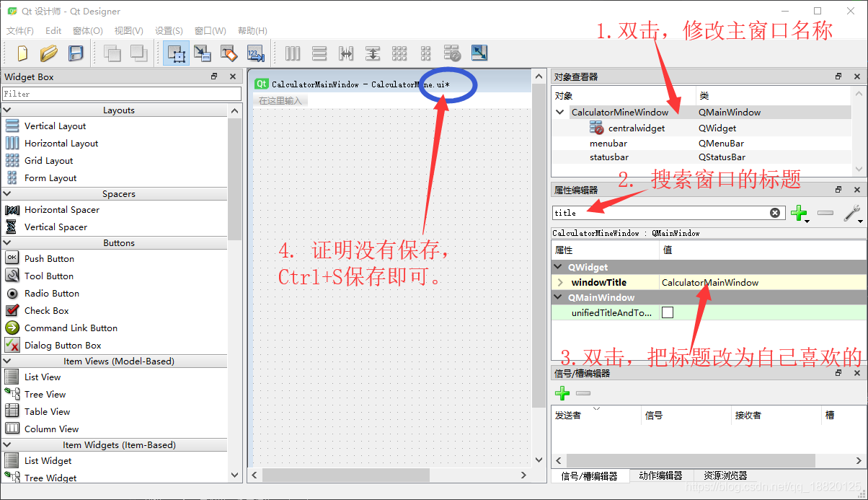Add a dynamic property with green plus
This screenshot has width=868, height=500.
[799, 213]
